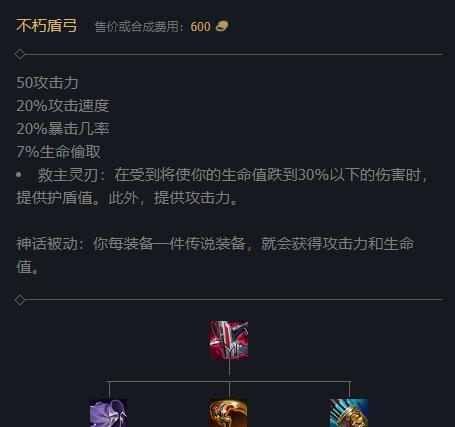
Task: Select the 7%生命偷取 stat line
Action: point(59,152)
